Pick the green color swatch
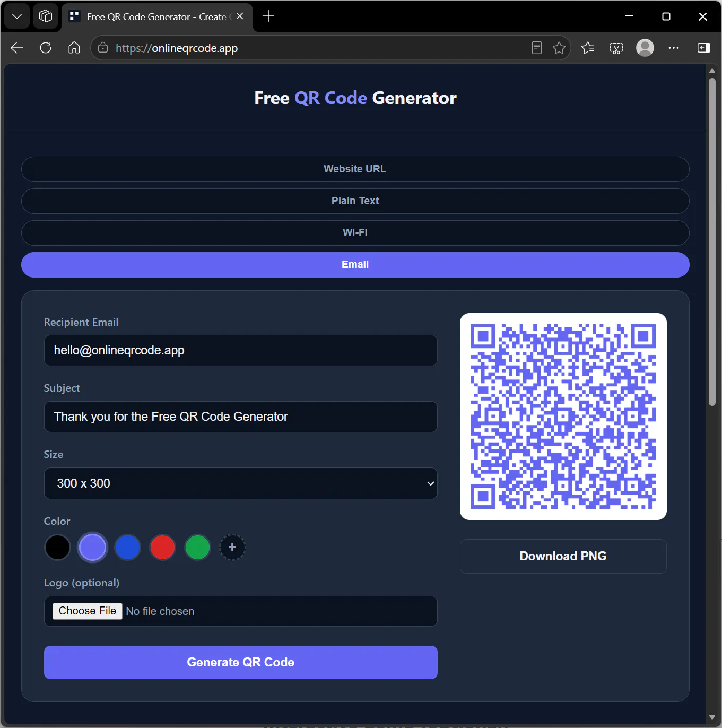Viewport: 722px width, 728px height. click(x=197, y=548)
